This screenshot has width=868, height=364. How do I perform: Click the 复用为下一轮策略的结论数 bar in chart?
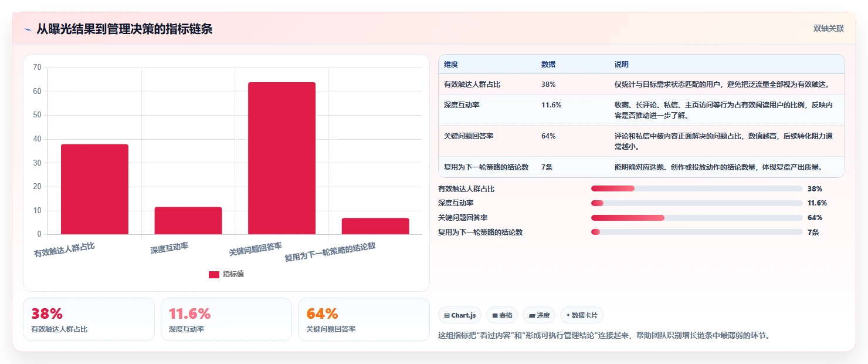375,226
